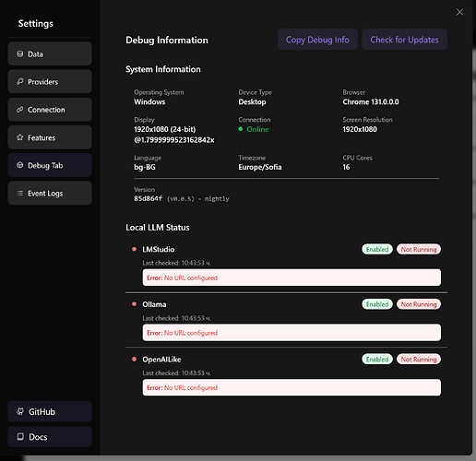This screenshot has width=476, height=461.
Task: Click the bug icon beside Debug Tab
Action: (x=20, y=165)
